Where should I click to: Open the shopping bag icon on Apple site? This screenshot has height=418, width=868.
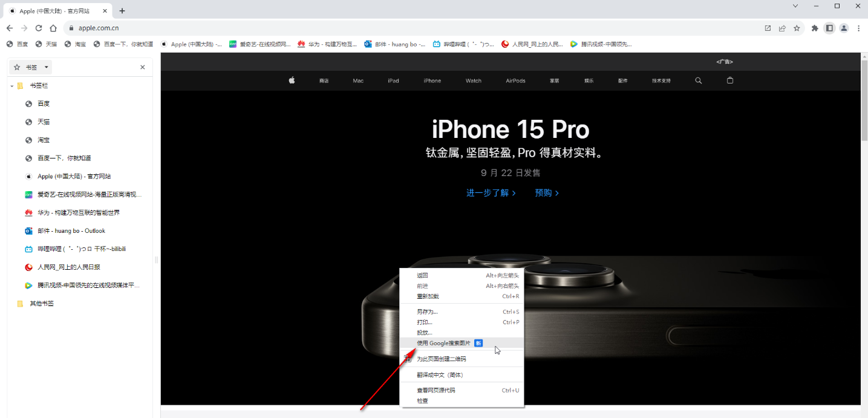coord(730,80)
